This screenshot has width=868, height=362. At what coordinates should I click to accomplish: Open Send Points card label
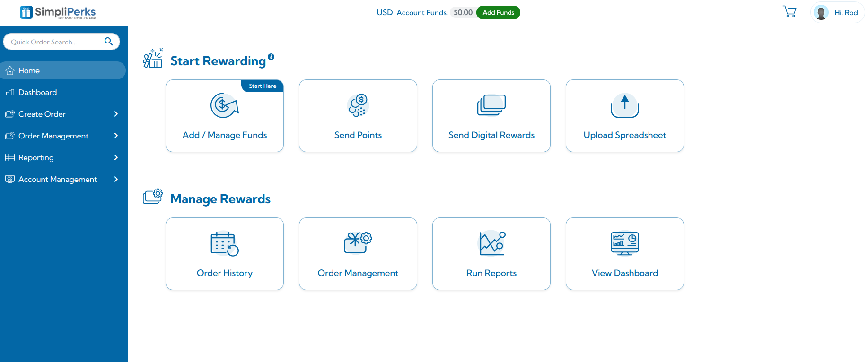pos(358,135)
